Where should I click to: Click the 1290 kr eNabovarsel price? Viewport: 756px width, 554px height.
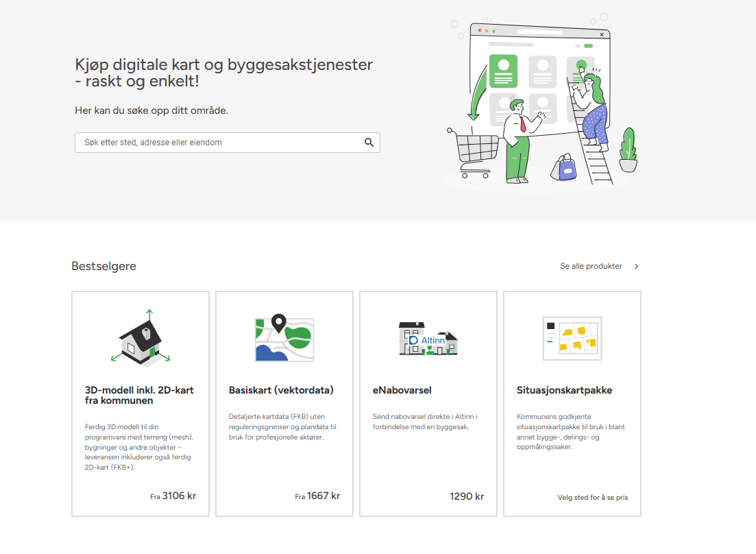tap(467, 496)
